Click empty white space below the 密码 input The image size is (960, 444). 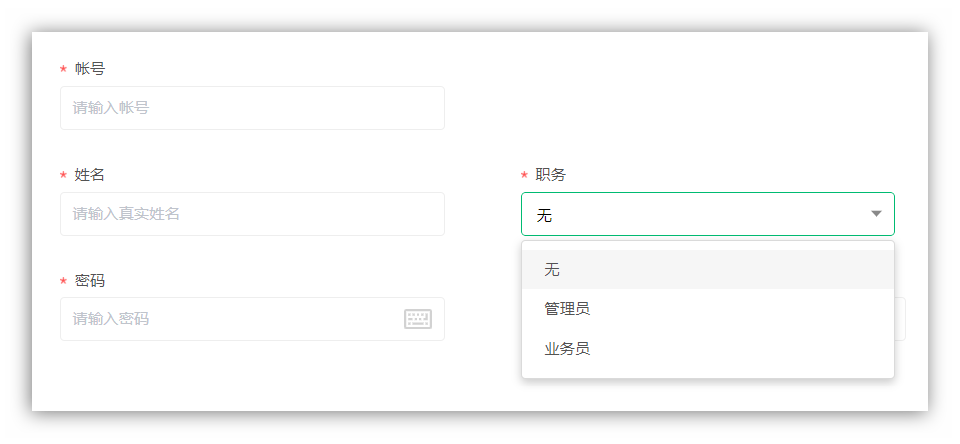pyautogui.click(x=252, y=378)
